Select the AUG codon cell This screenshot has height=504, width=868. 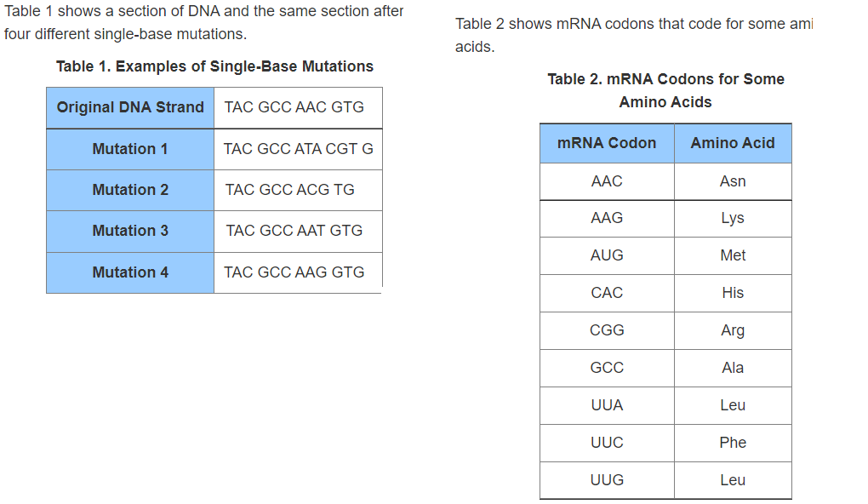tap(607, 255)
